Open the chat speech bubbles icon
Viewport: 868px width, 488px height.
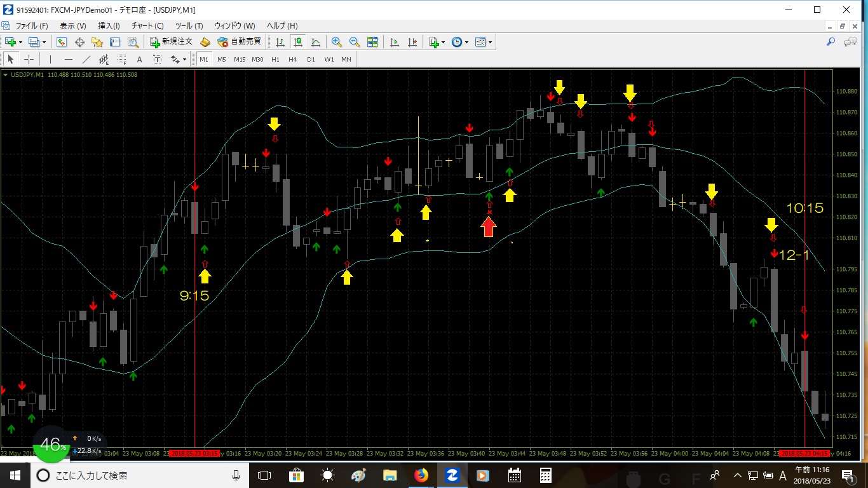(850, 42)
